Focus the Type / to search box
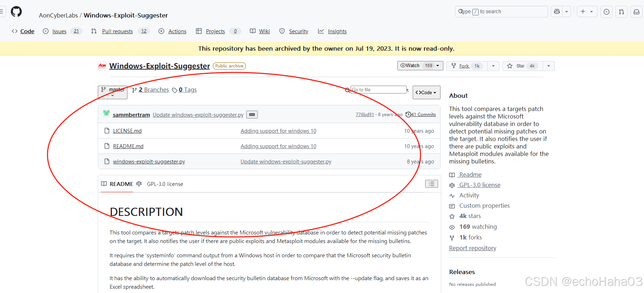Viewport: 644px width, 293px height. point(502,11)
